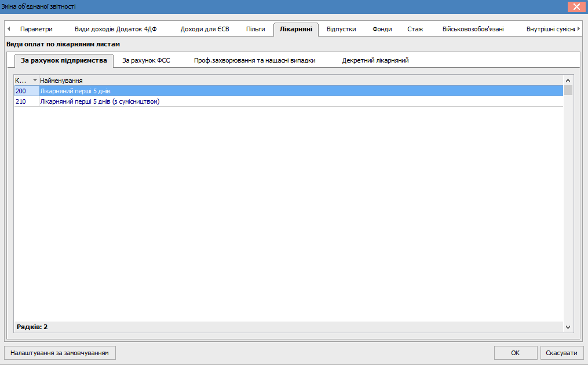Viewport: 588px width, 365px height.
Task: Open the Види доходів Додаток 4ДФ tab
Action: pyautogui.click(x=115, y=29)
